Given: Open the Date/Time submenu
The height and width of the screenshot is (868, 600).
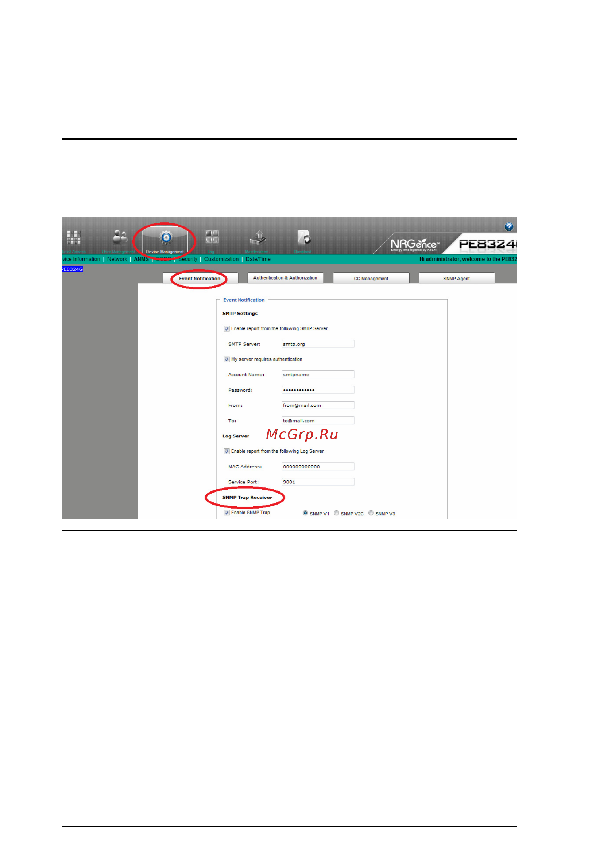Looking at the screenshot, I should point(258,259).
